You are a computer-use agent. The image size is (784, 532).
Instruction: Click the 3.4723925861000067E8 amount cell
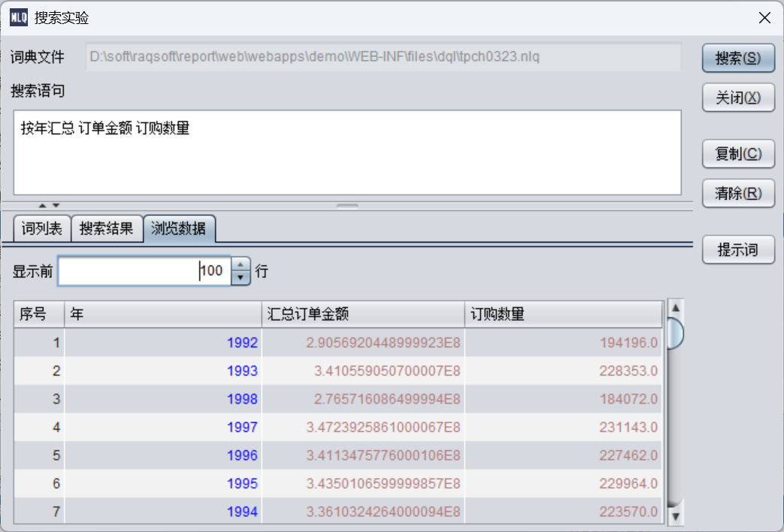363,427
